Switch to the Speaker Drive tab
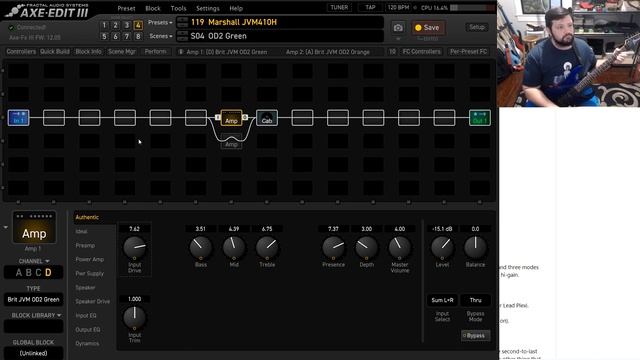The width and height of the screenshot is (640, 360). point(92,301)
